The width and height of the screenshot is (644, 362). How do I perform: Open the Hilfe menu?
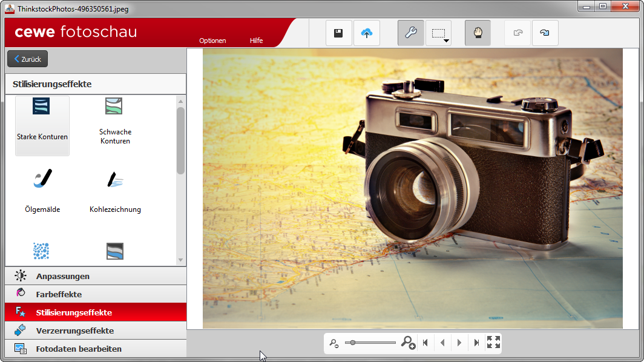(x=256, y=41)
